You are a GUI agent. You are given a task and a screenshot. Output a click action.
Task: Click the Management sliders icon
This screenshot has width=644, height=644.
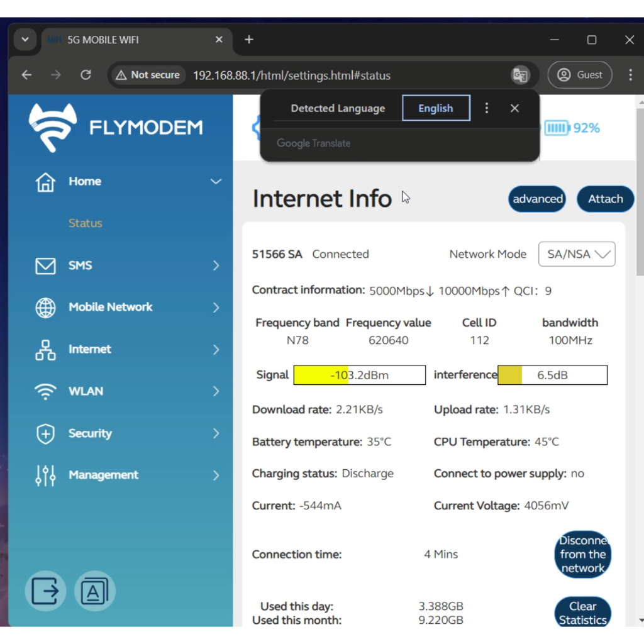45,475
